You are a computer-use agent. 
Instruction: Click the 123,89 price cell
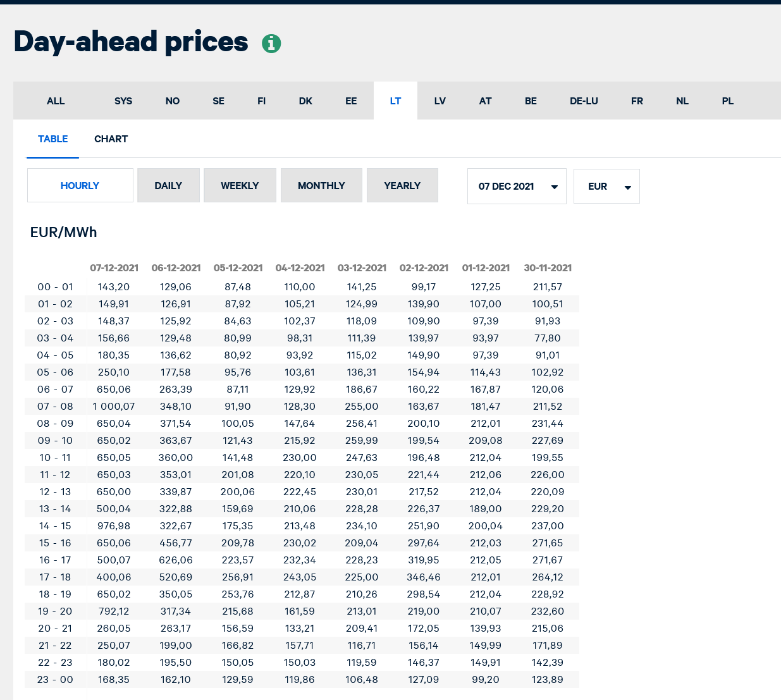(x=548, y=680)
